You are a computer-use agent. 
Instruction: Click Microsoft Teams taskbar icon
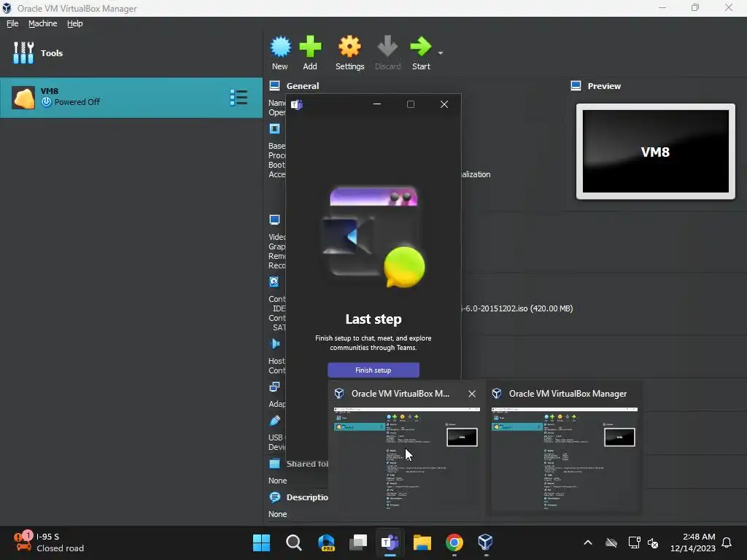click(390, 542)
